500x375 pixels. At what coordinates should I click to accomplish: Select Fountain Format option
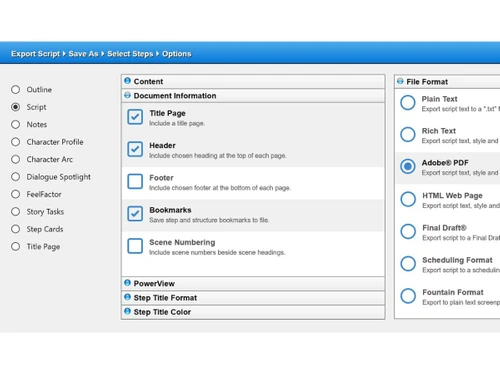[408, 296]
